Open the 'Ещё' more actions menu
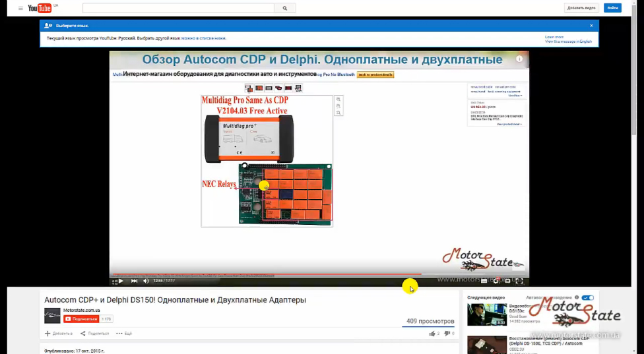Image resolution: width=644 pixels, height=354 pixels. pyautogui.click(x=124, y=334)
